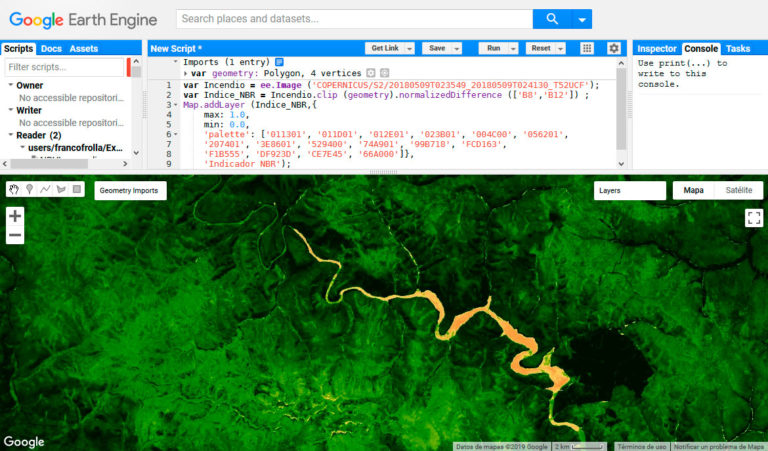Open the Apps grid icon
Screen dimensions: 768x451
coord(587,48)
